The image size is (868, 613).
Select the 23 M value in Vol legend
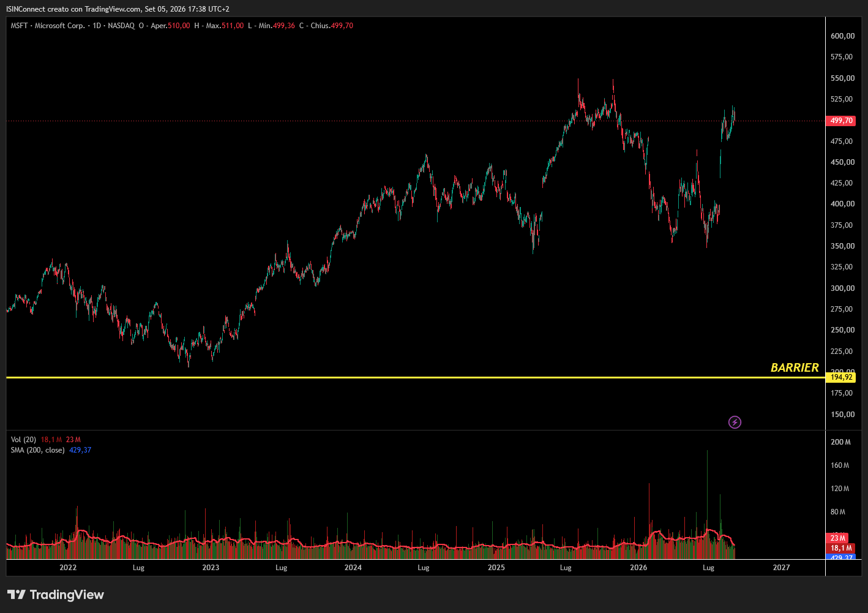pyautogui.click(x=73, y=440)
